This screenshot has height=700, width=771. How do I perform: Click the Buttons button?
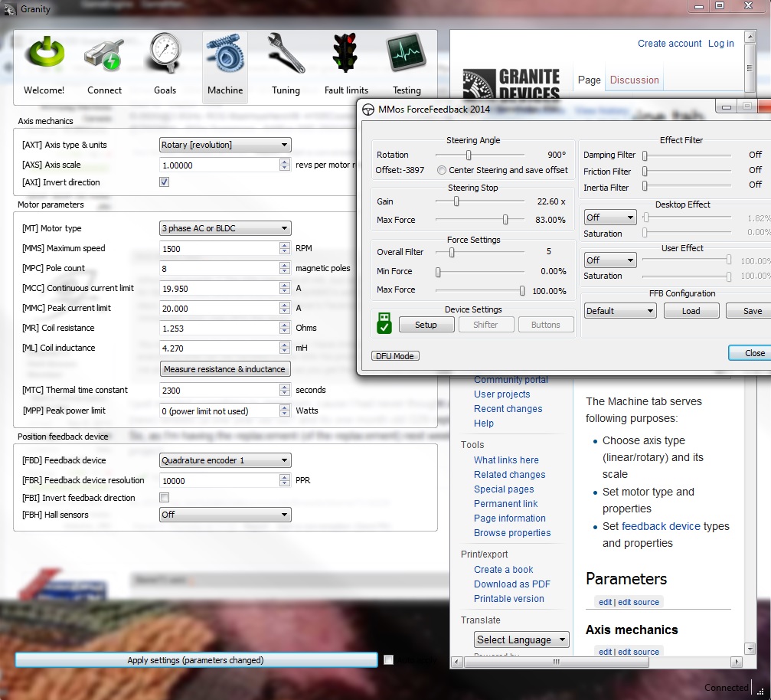546,325
